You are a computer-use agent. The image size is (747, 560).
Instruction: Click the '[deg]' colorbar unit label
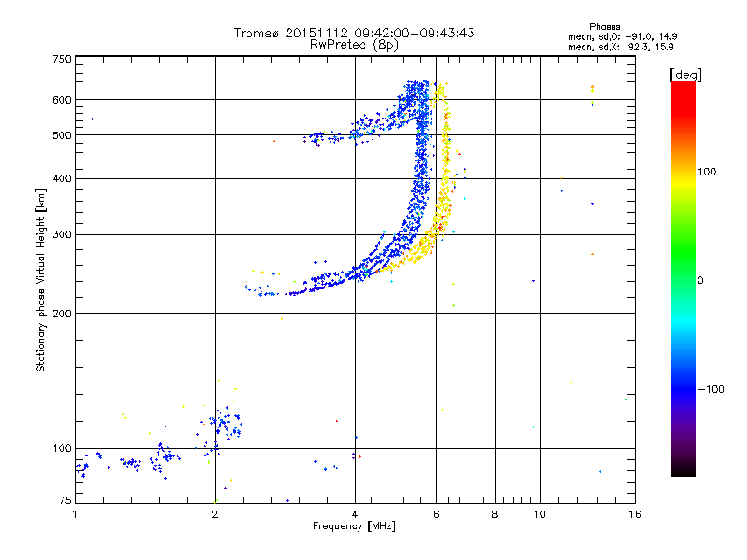pyautogui.click(x=685, y=75)
